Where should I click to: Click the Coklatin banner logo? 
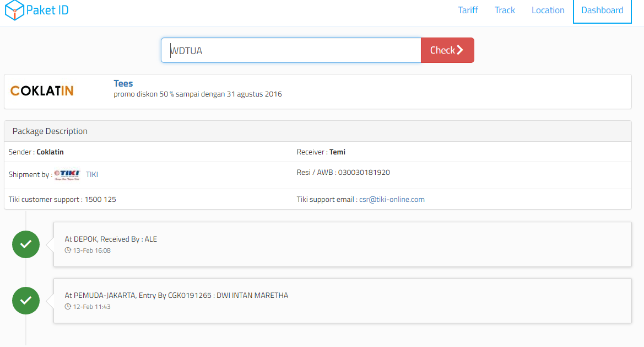[x=42, y=91]
